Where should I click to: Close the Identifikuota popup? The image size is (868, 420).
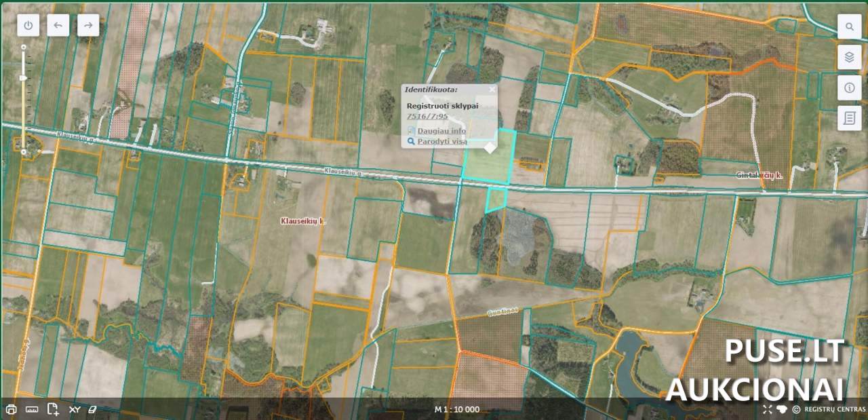pos(492,89)
